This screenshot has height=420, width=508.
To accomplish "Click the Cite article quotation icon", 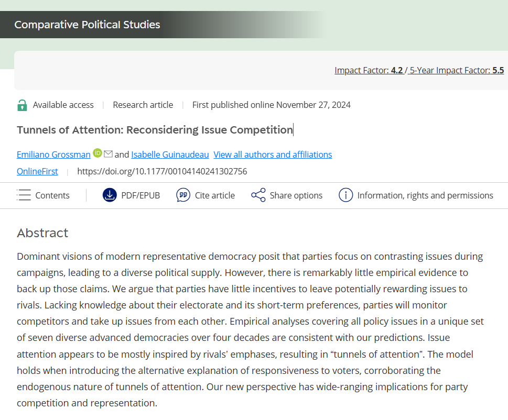I will pyautogui.click(x=183, y=195).
